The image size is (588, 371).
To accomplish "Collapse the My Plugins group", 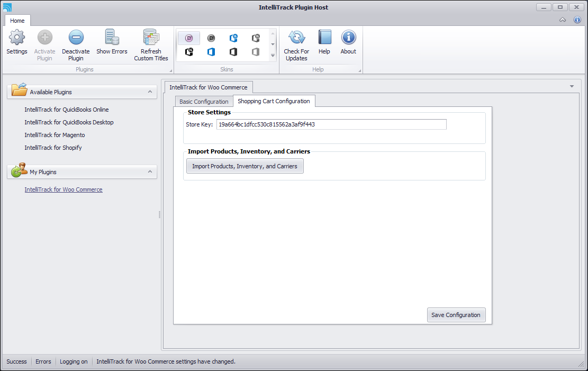I will pos(150,171).
